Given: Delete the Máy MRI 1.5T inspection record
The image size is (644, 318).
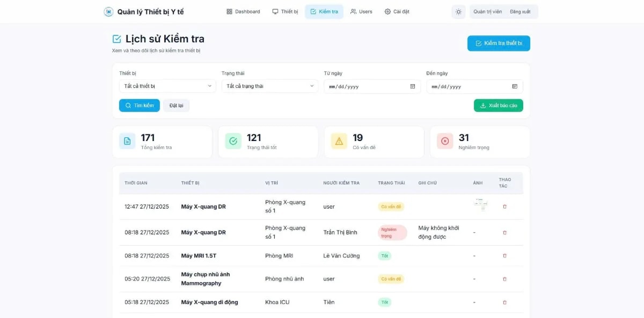Looking at the screenshot, I should tap(504, 256).
